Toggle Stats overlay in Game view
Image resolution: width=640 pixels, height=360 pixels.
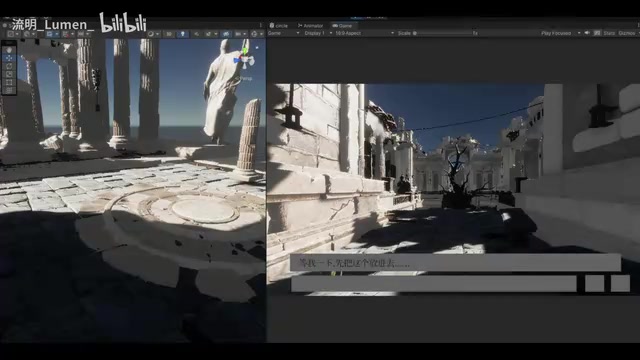(609, 33)
